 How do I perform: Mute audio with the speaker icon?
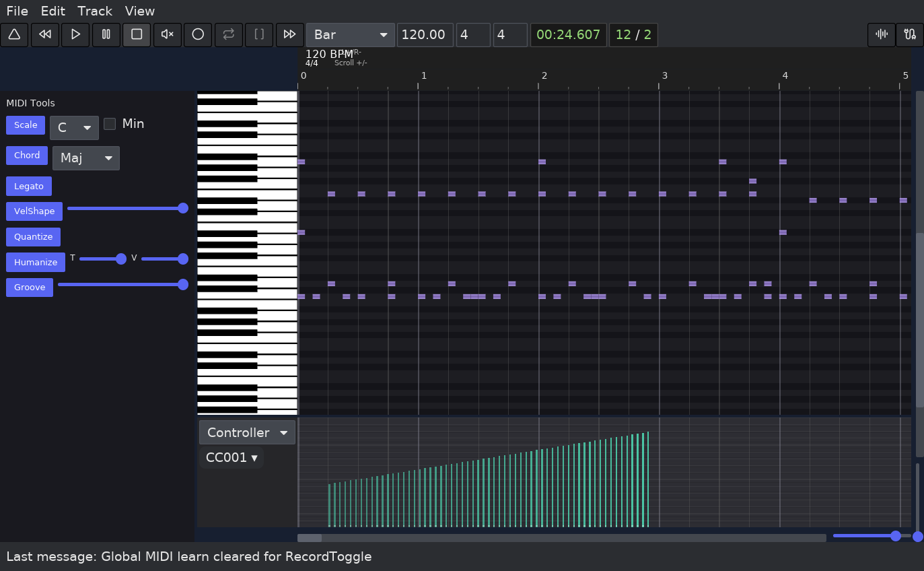(167, 34)
